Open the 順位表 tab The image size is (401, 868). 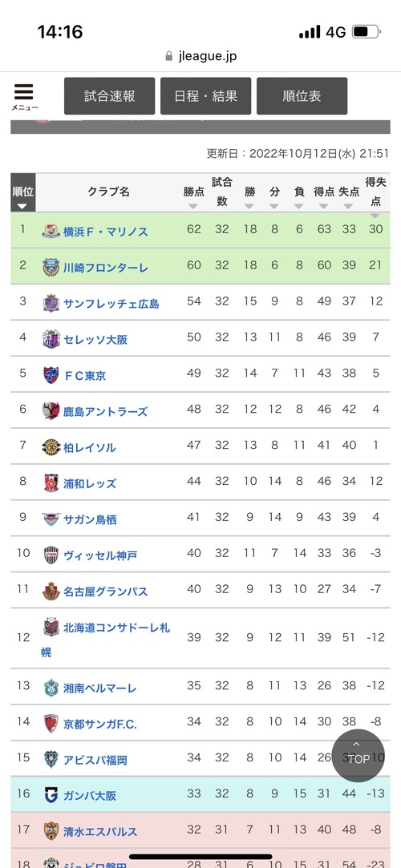pos(302,95)
